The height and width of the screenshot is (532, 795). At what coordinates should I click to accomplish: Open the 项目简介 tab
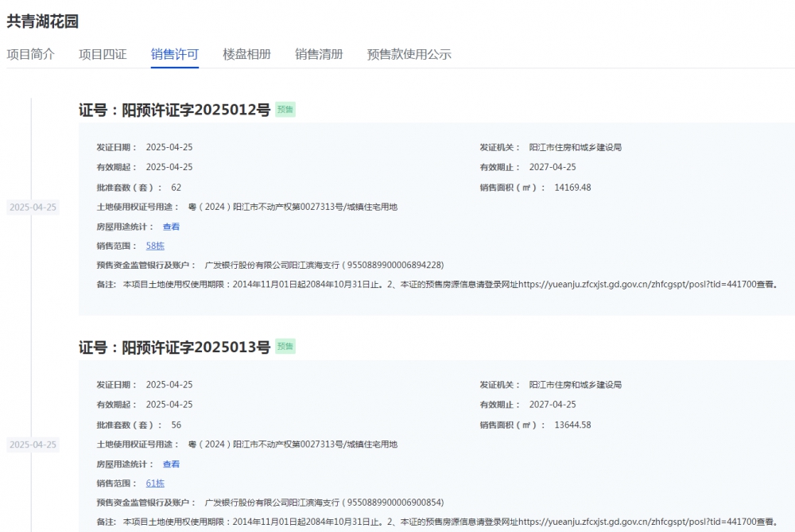30,54
